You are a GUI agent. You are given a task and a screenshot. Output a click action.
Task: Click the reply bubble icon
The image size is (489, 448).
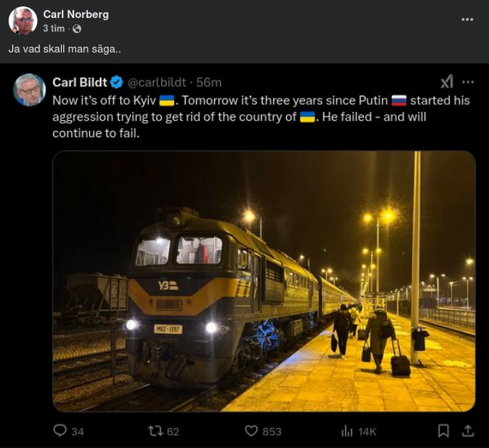click(60, 431)
